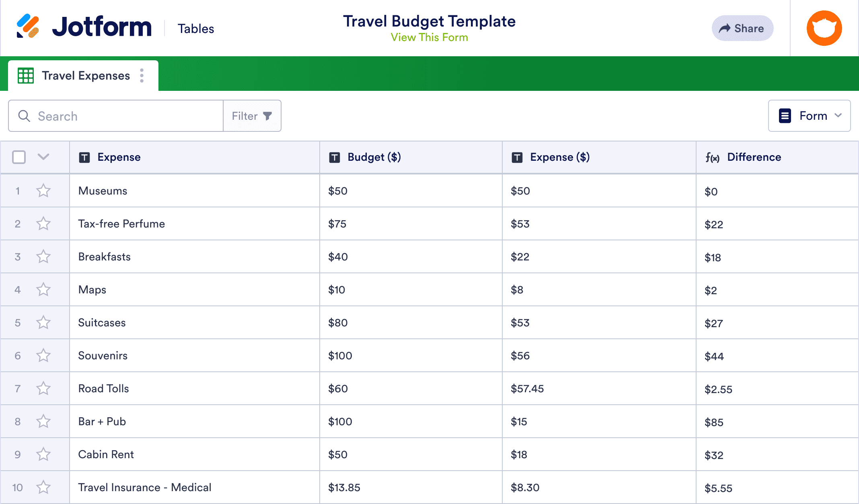Click the Filter funnel icon

click(267, 116)
